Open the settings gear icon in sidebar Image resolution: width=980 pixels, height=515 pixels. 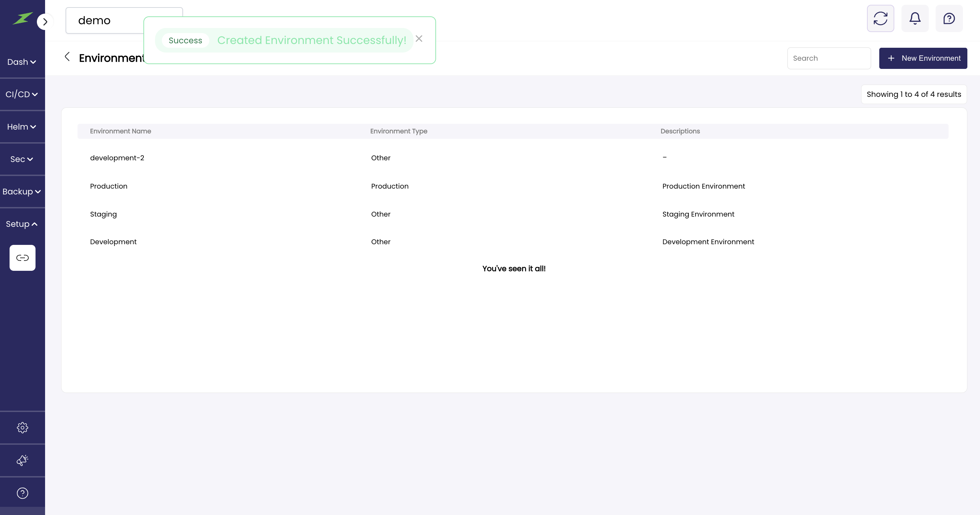pos(23,428)
